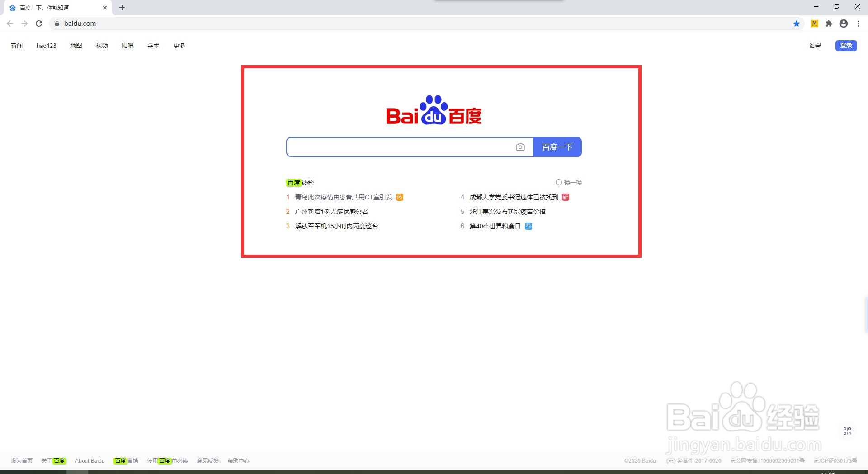This screenshot has height=474, width=868.
Task: Open the hao123 link
Action: [47, 46]
